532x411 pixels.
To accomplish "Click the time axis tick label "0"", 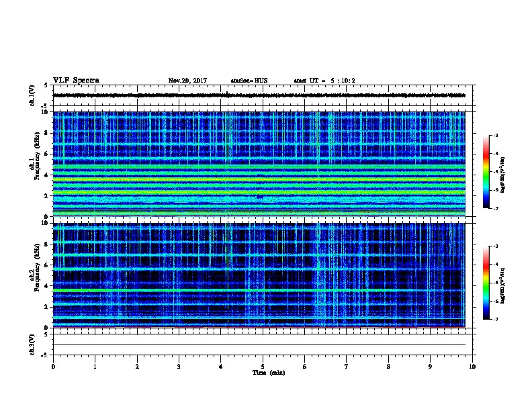I will [x=53, y=366].
